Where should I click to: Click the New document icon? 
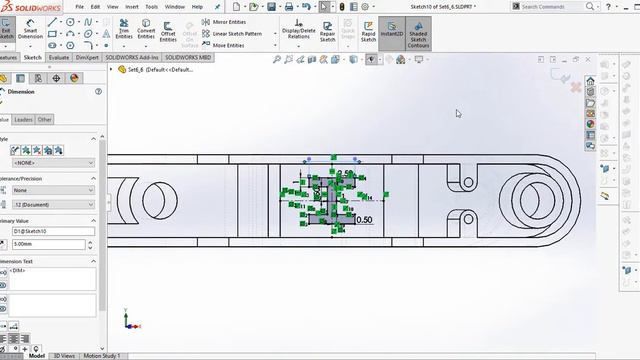[x=236, y=7]
